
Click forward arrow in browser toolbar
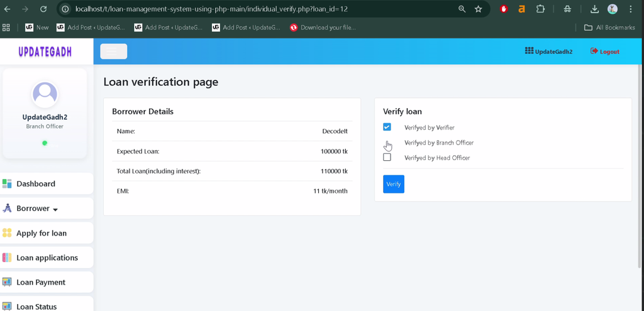pyautogui.click(x=25, y=9)
